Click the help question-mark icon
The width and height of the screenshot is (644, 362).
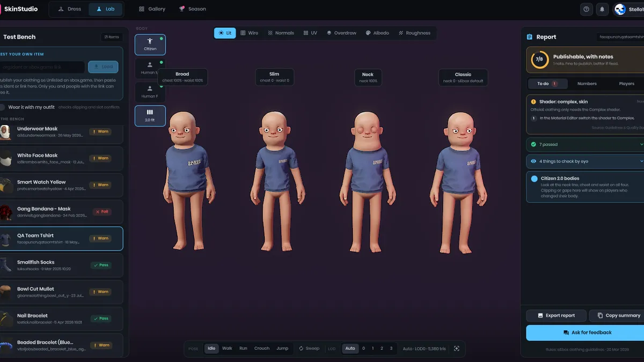tap(586, 9)
